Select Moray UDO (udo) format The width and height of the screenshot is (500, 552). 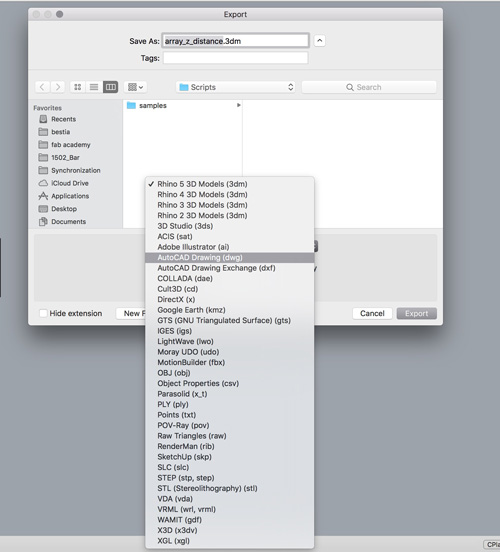click(230, 352)
